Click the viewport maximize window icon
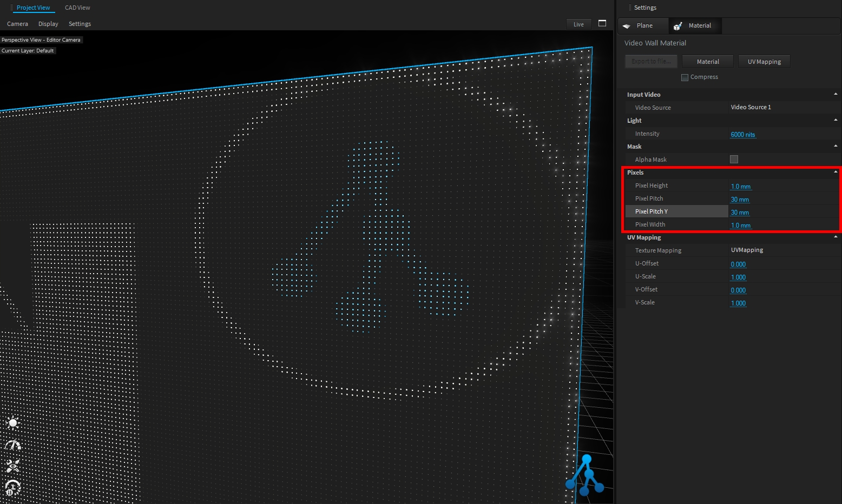The image size is (842, 504). 602,23
